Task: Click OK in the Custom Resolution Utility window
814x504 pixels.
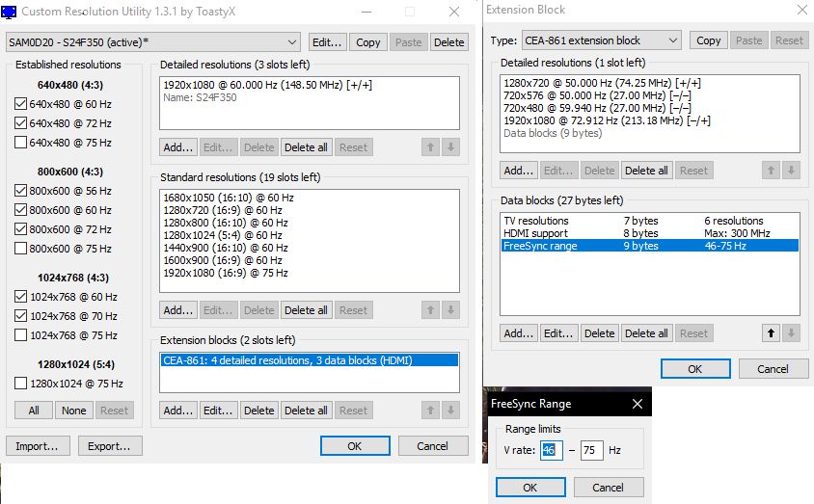Action: (x=355, y=446)
